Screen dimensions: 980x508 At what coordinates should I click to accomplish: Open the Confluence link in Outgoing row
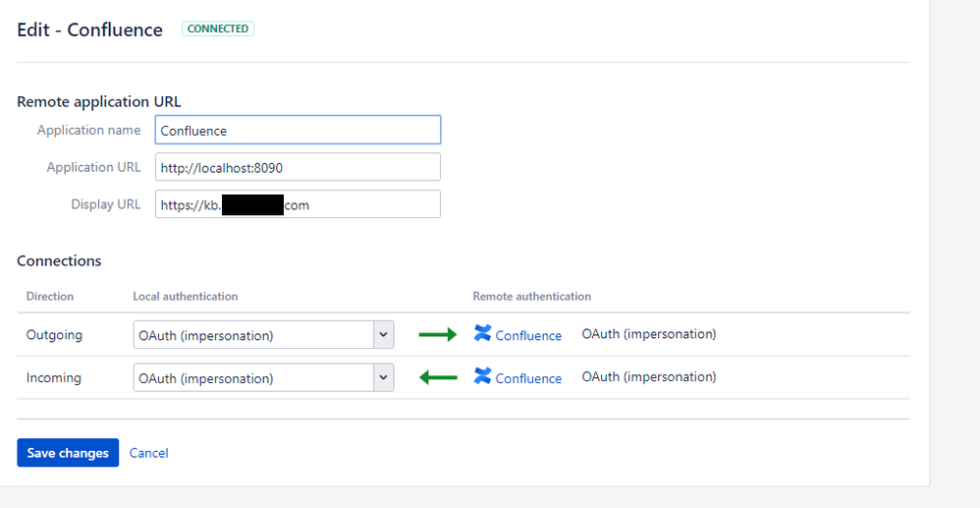pyautogui.click(x=528, y=335)
